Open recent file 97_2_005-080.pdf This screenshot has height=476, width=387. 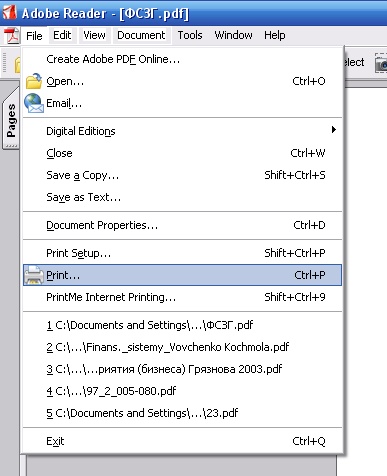point(183,391)
